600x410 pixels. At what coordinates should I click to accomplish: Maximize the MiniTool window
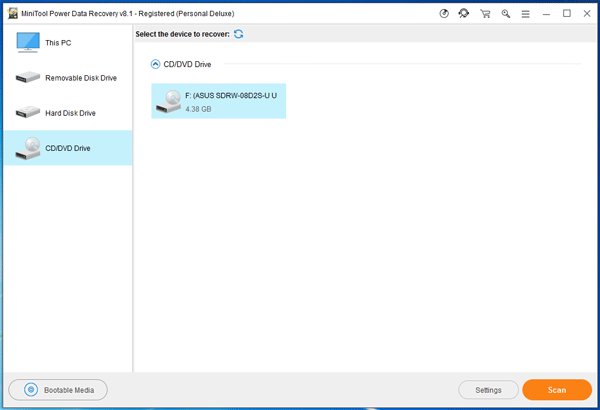tap(567, 13)
